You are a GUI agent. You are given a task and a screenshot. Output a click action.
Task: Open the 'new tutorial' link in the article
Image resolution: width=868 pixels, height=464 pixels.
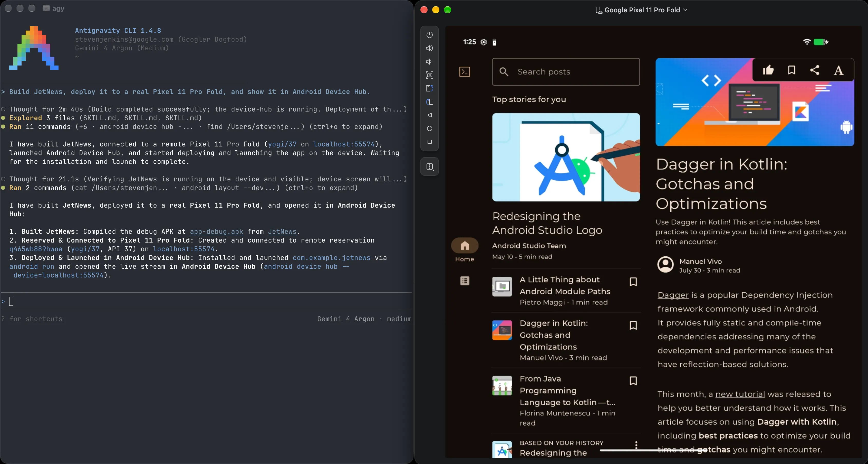click(x=740, y=394)
